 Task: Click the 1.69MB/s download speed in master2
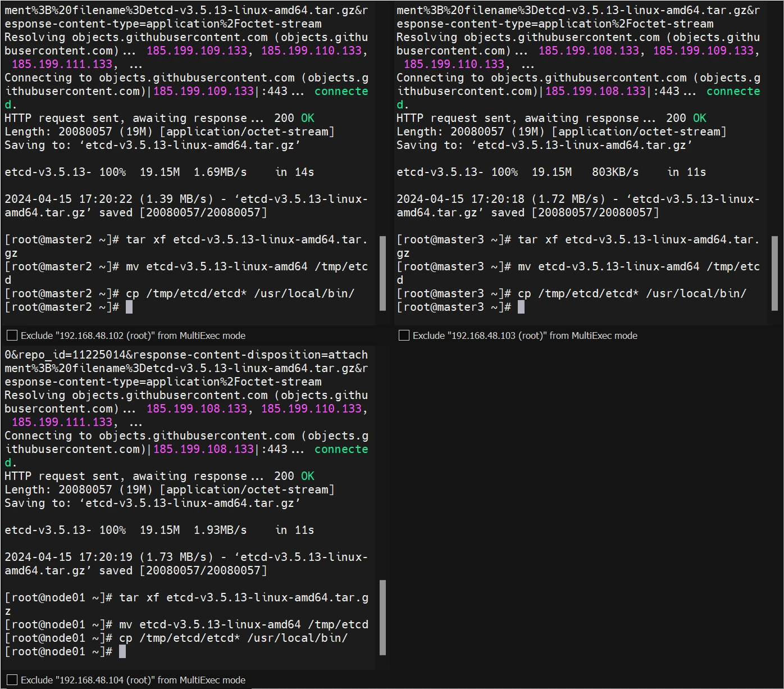220,172
